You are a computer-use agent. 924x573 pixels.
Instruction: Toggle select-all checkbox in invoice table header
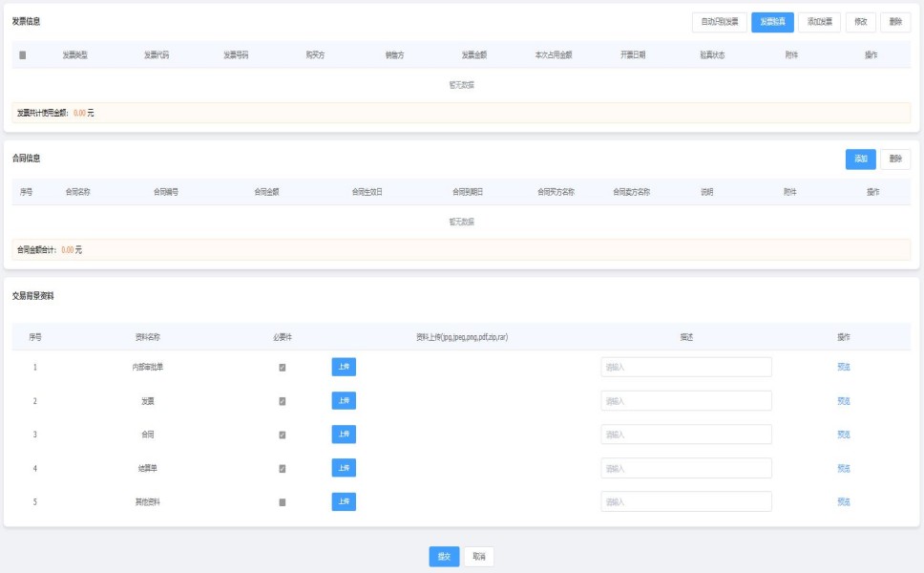pyautogui.click(x=23, y=55)
